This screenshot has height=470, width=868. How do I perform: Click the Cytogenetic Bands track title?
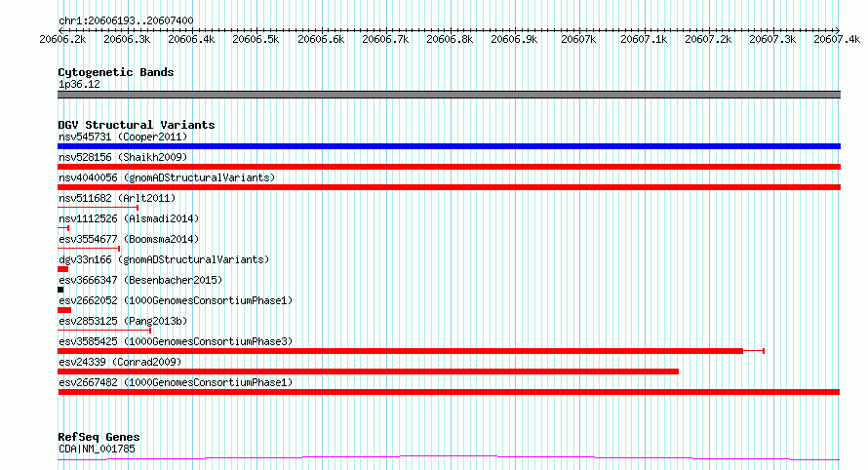(x=116, y=72)
